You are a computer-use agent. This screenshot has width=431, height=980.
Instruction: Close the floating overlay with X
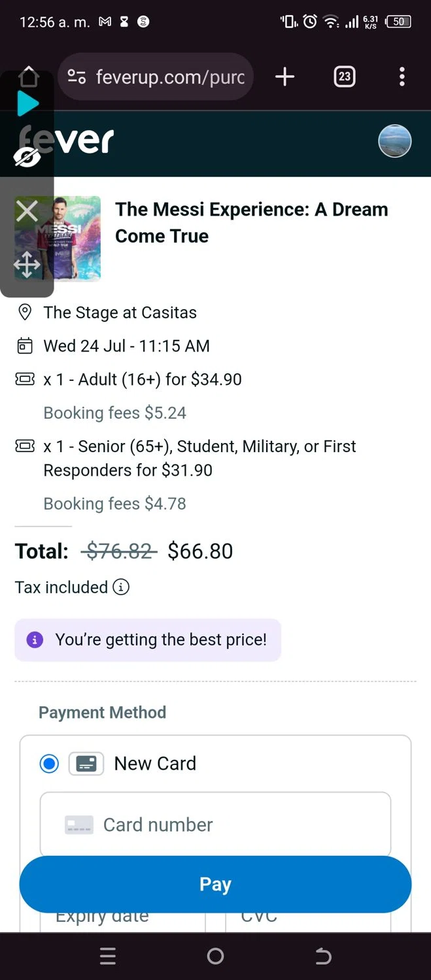27,211
